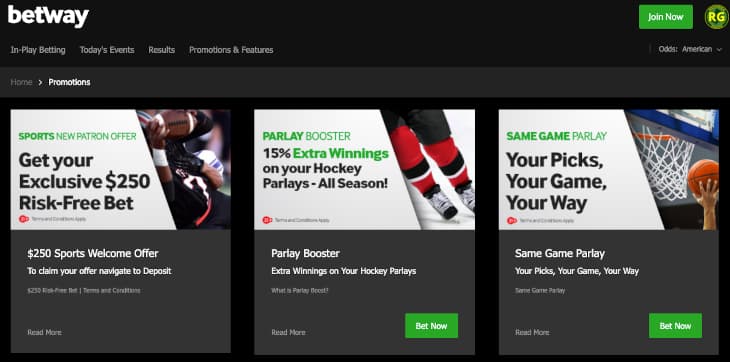The image size is (730, 362).
Task: Read More on Same Game Parlay card
Action: pyautogui.click(x=532, y=332)
